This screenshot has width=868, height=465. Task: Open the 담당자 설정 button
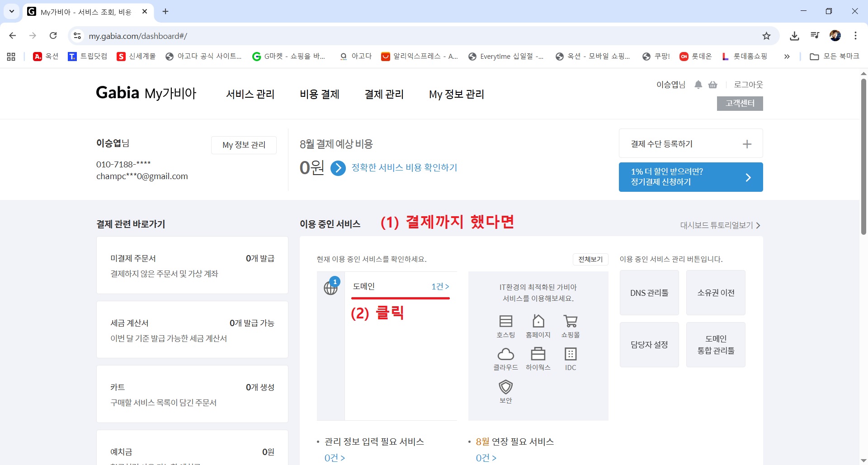(649, 345)
